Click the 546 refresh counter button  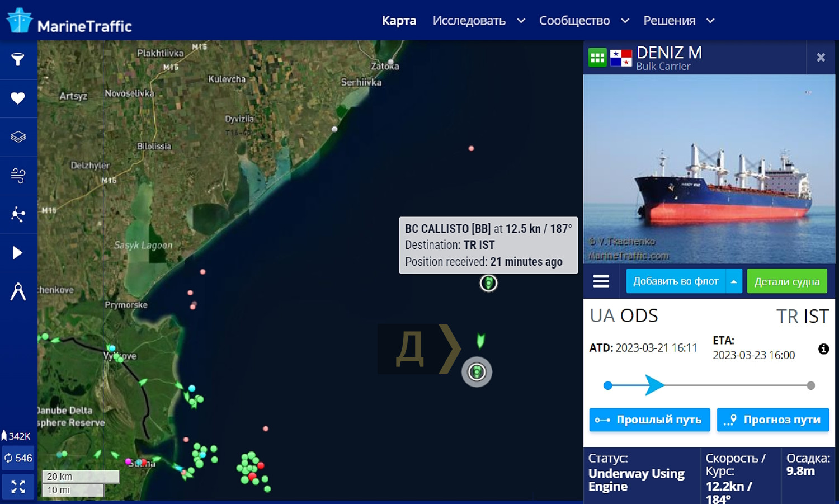point(18,458)
